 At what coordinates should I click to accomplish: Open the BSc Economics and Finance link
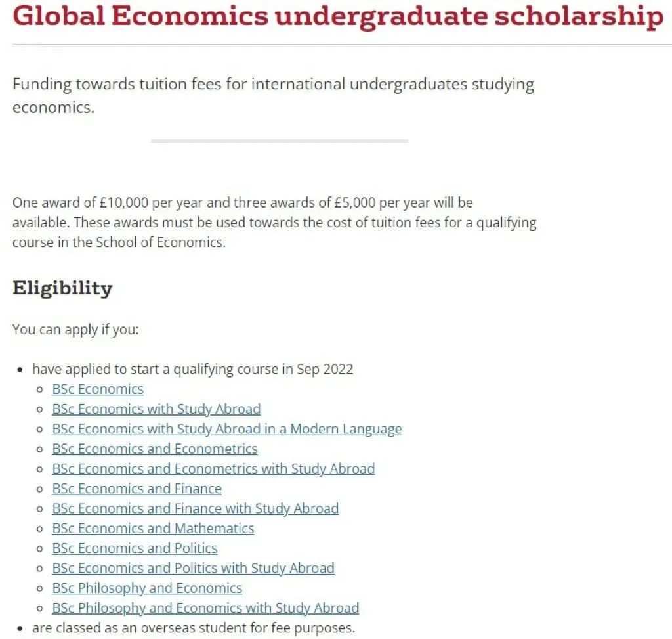(x=137, y=489)
